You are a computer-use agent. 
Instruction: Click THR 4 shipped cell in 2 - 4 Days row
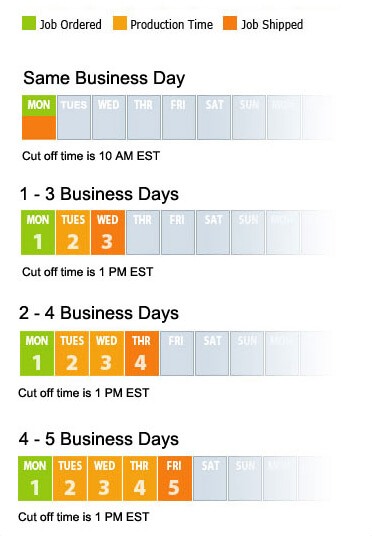point(142,353)
